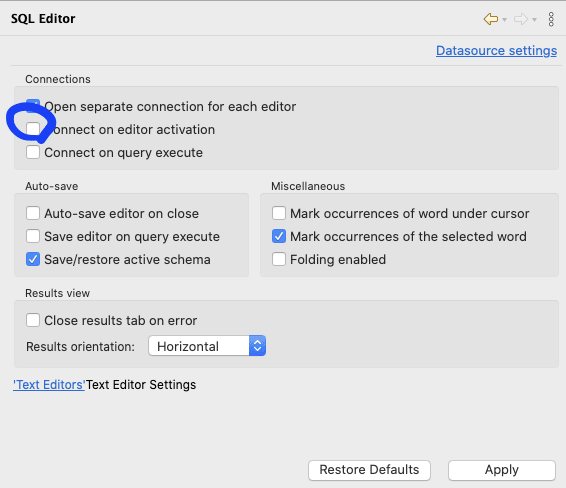Open Datasource settings link
This screenshot has width=566, height=488.
496,51
